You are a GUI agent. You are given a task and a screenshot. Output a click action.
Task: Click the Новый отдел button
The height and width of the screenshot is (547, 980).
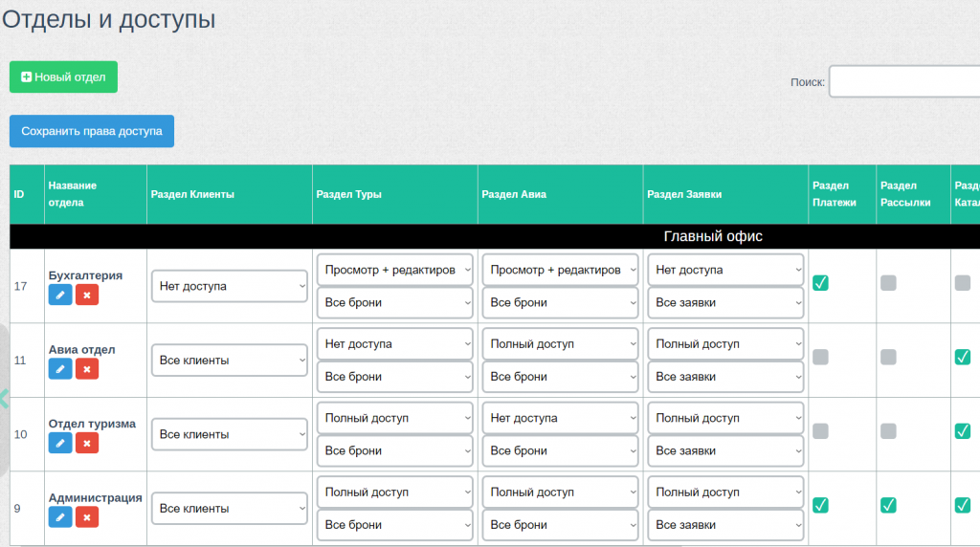[x=63, y=77]
